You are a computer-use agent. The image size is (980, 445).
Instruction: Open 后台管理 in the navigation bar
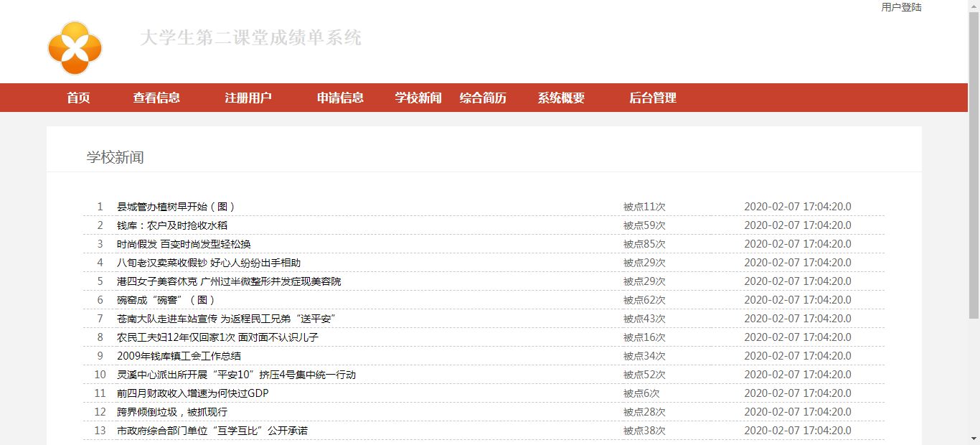(x=653, y=98)
